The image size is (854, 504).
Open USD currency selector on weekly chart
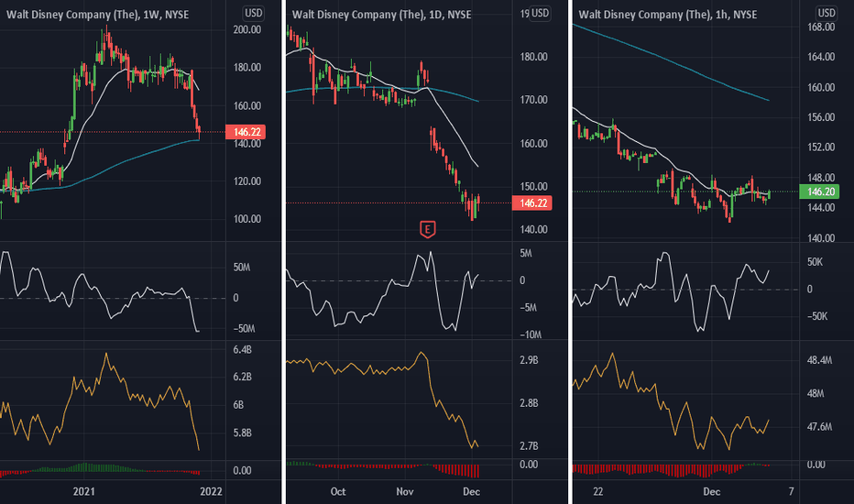coord(253,13)
